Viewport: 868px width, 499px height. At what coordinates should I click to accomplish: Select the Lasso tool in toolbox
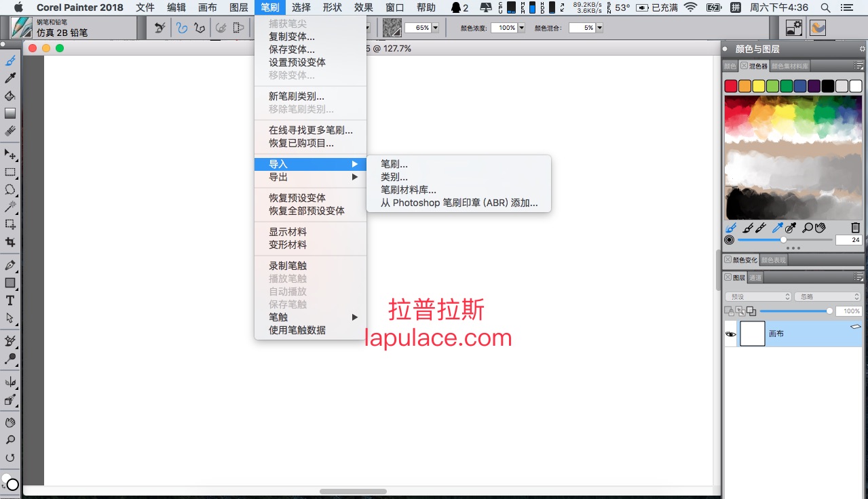[10, 190]
